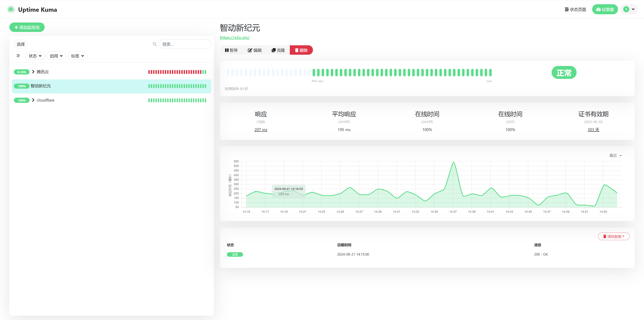The image size is (644, 320).
Task: Select the cloudflare monitor name
Action: coord(45,100)
